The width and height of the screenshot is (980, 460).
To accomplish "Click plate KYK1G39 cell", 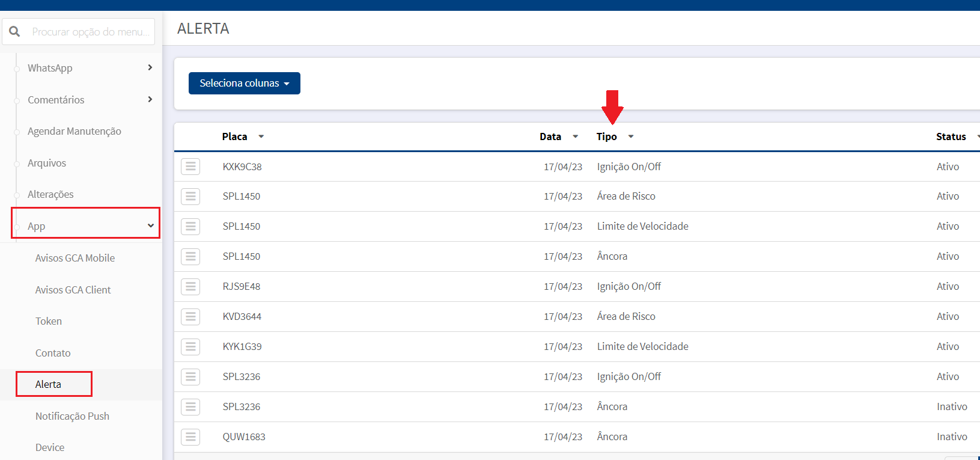I will coord(242,346).
